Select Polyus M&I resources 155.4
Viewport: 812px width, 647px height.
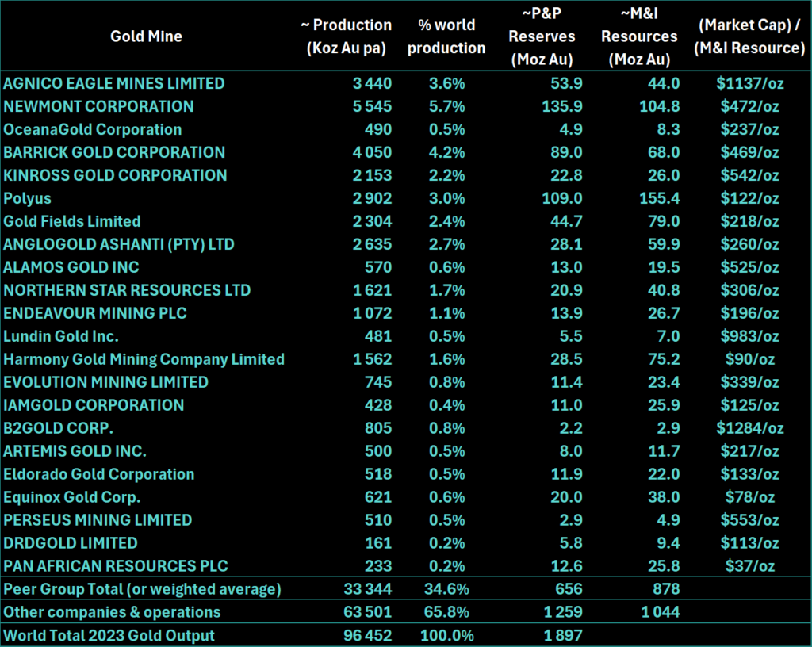(659, 198)
